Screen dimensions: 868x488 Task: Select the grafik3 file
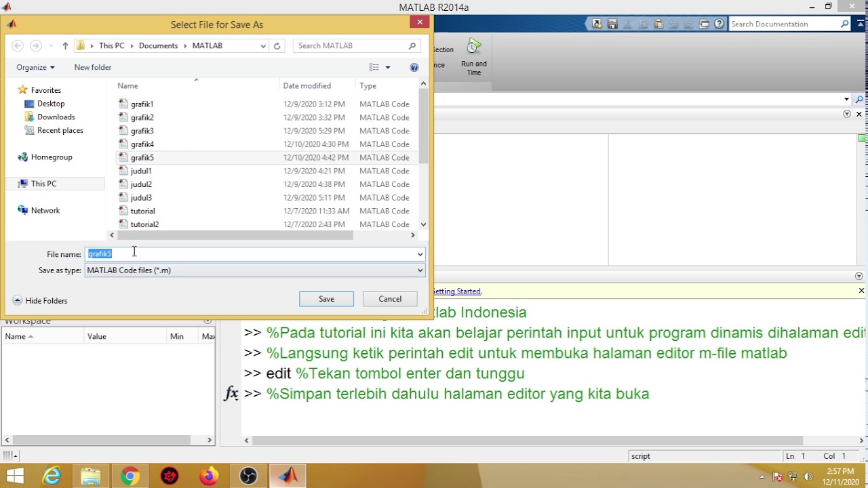click(267, 131)
